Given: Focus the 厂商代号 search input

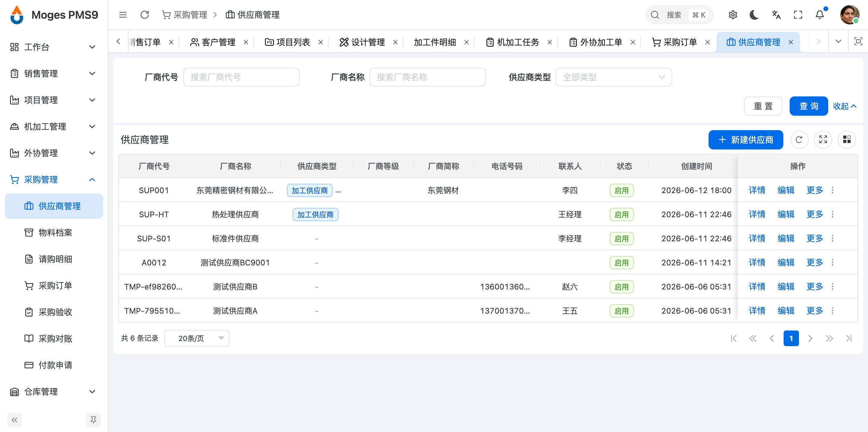Looking at the screenshot, I should pyautogui.click(x=241, y=77).
